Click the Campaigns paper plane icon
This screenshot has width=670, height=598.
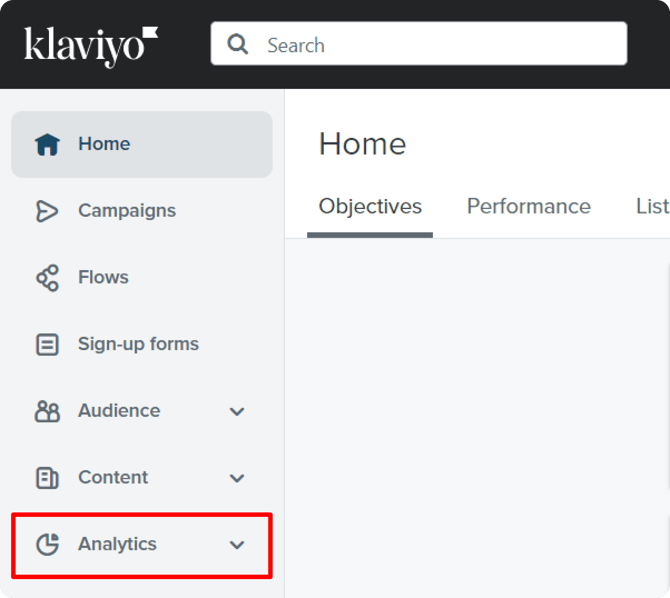point(47,211)
